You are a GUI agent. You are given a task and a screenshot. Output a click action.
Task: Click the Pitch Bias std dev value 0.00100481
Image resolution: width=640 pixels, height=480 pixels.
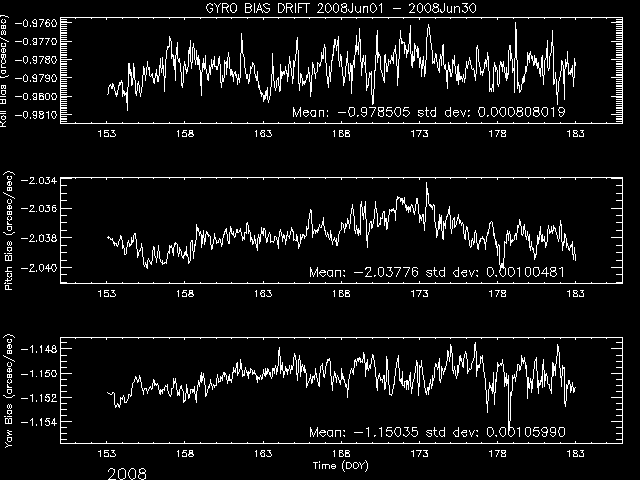tap(525, 272)
